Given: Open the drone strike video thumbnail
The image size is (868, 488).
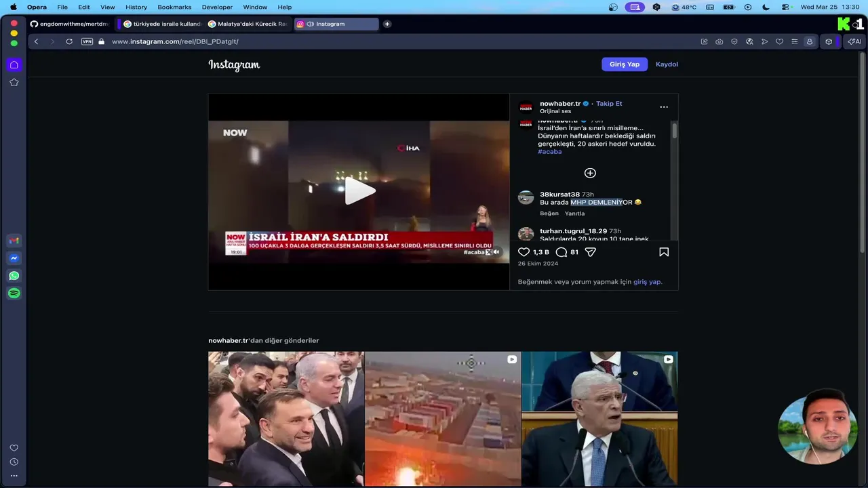Looking at the screenshot, I should click(x=443, y=418).
